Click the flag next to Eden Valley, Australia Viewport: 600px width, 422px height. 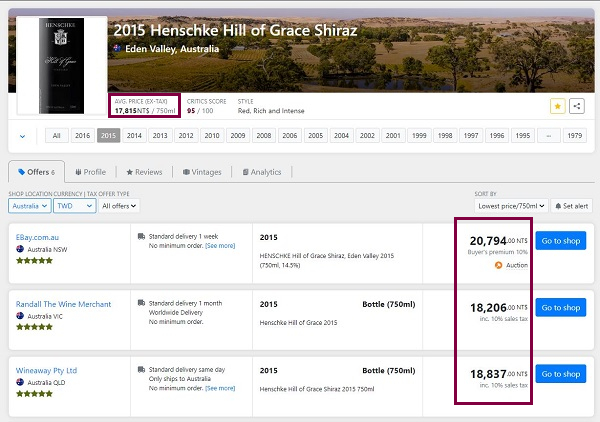[x=117, y=49]
